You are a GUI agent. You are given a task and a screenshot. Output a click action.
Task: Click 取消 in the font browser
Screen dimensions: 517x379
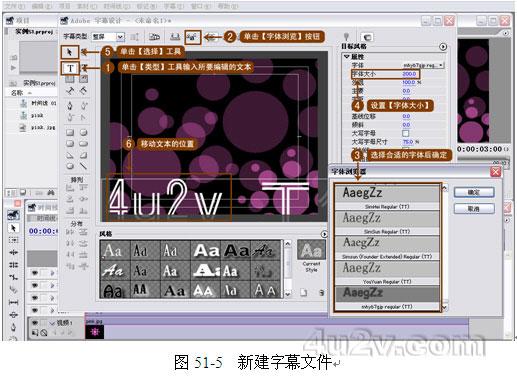click(474, 209)
